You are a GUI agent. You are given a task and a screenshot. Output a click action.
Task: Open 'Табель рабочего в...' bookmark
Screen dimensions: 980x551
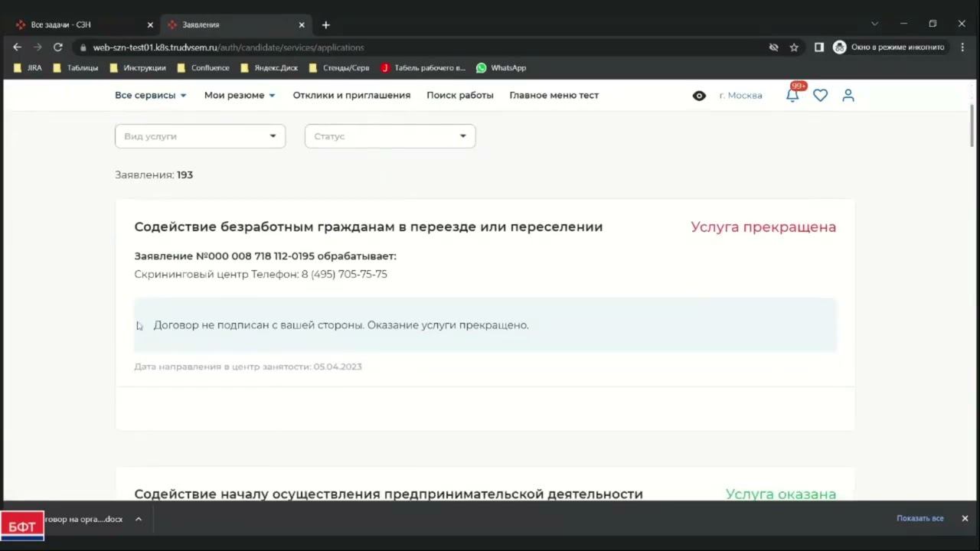click(x=423, y=67)
